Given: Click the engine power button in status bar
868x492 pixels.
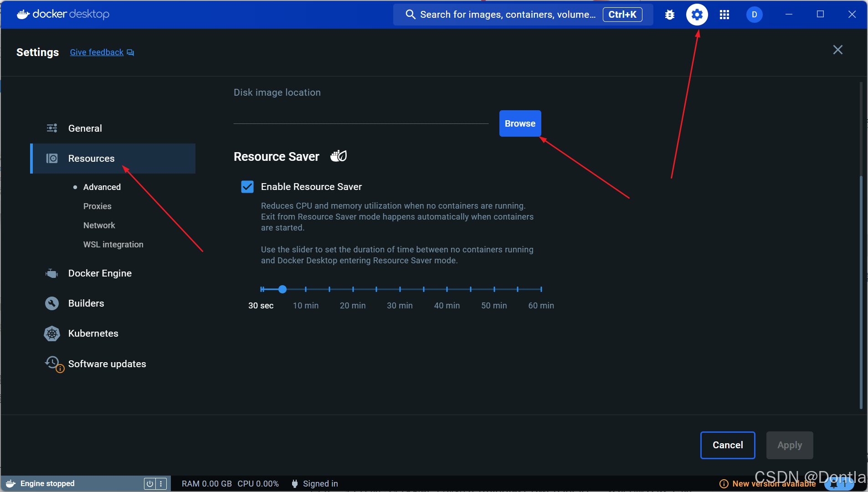Looking at the screenshot, I should [149, 484].
